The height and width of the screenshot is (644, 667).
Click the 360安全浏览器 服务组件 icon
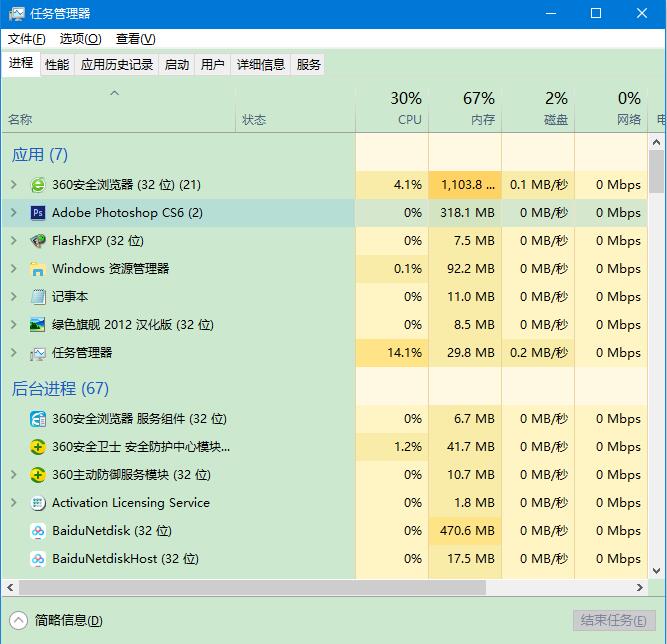pos(38,419)
